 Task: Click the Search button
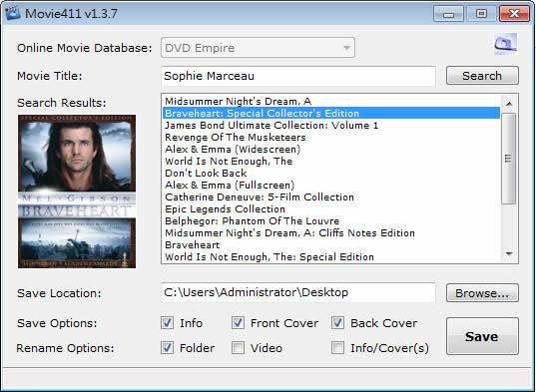tap(482, 76)
